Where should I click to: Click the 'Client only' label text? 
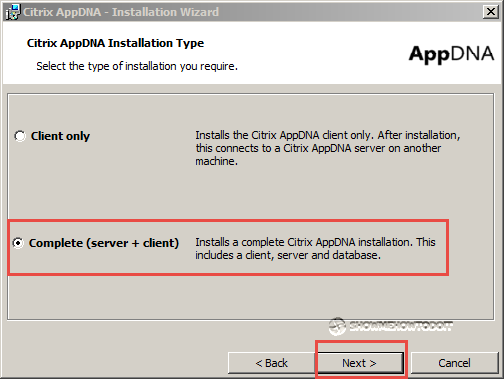tap(60, 136)
